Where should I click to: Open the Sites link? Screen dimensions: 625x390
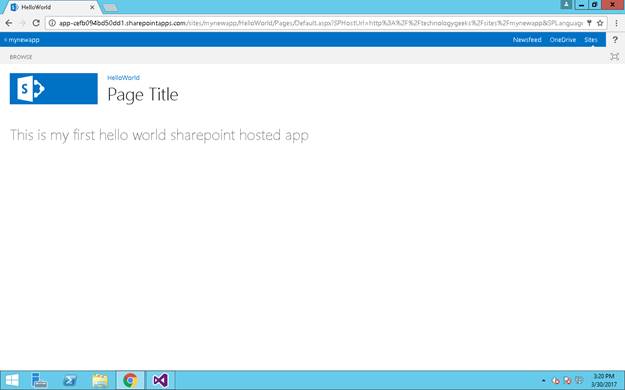coord(591,40)
